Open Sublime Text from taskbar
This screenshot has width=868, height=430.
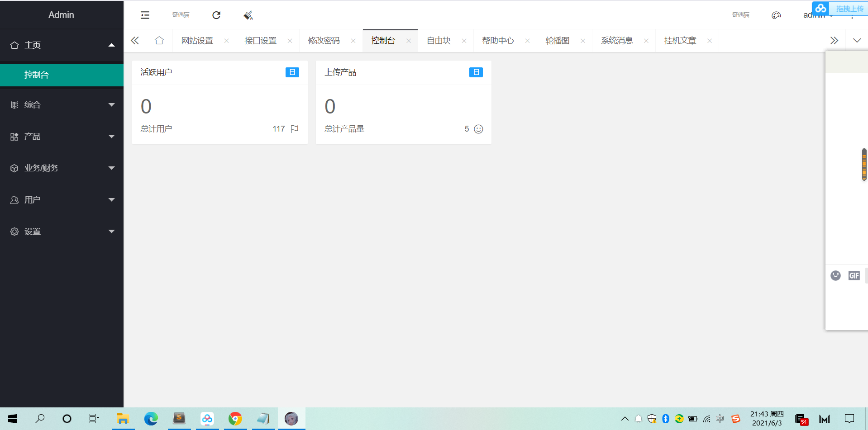click(179, 419)
